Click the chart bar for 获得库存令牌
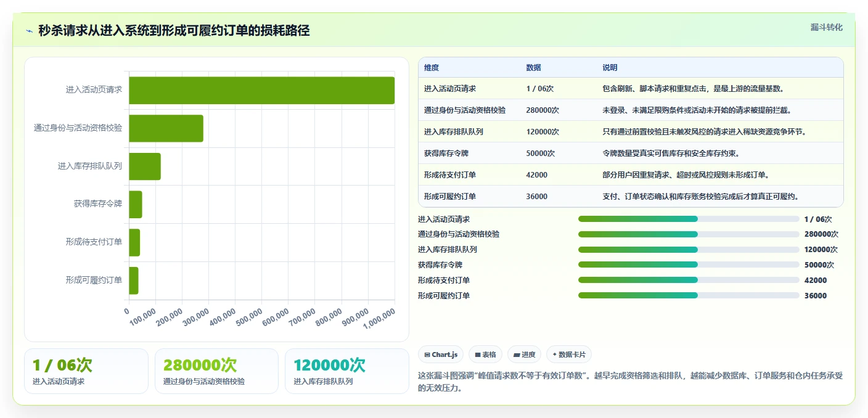 136,204
